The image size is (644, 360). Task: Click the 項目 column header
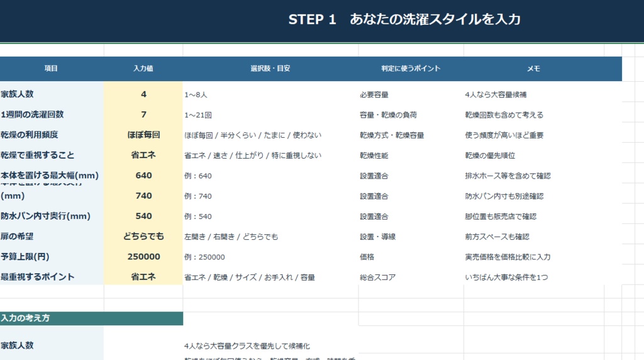[x=51, y=69]
